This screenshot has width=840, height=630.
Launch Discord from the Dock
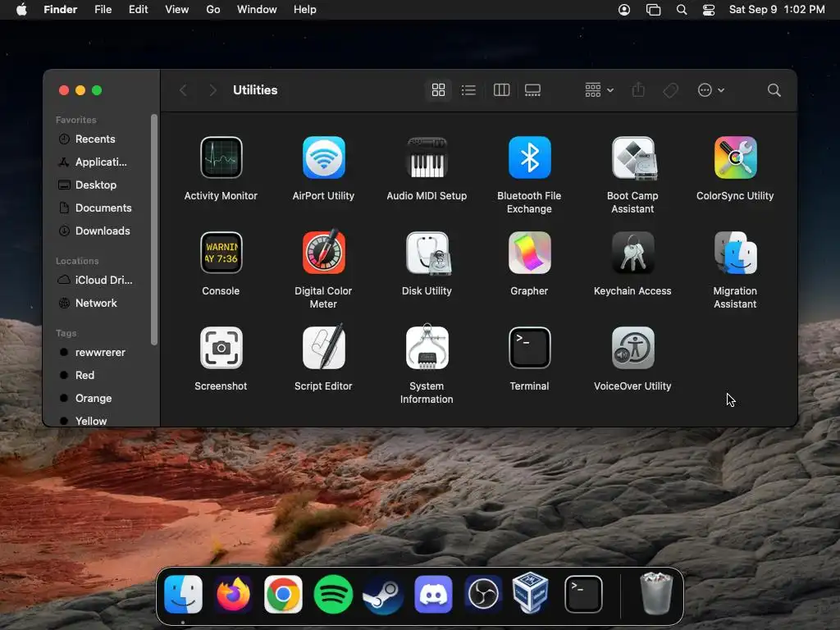point(433,595)
